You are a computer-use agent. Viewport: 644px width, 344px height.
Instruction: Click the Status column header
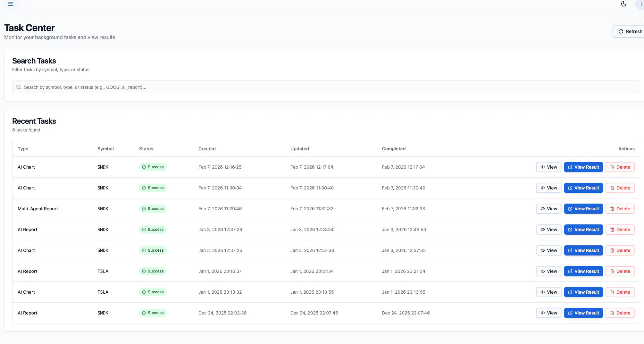coord(146,149)
